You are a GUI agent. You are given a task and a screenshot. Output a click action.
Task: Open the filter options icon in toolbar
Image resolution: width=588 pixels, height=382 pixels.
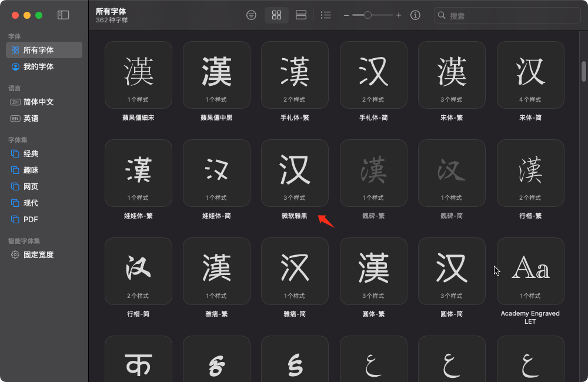pos(251,15)
